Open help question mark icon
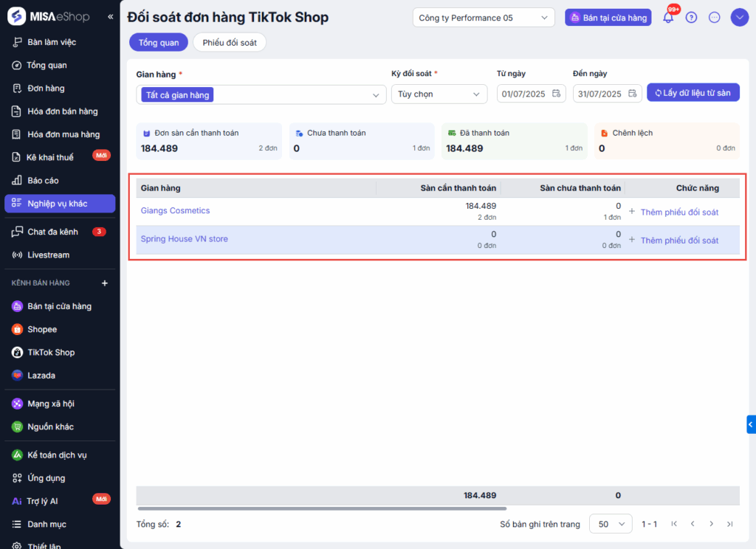Screen dimensions: 756x549 [x=691, y=18]
